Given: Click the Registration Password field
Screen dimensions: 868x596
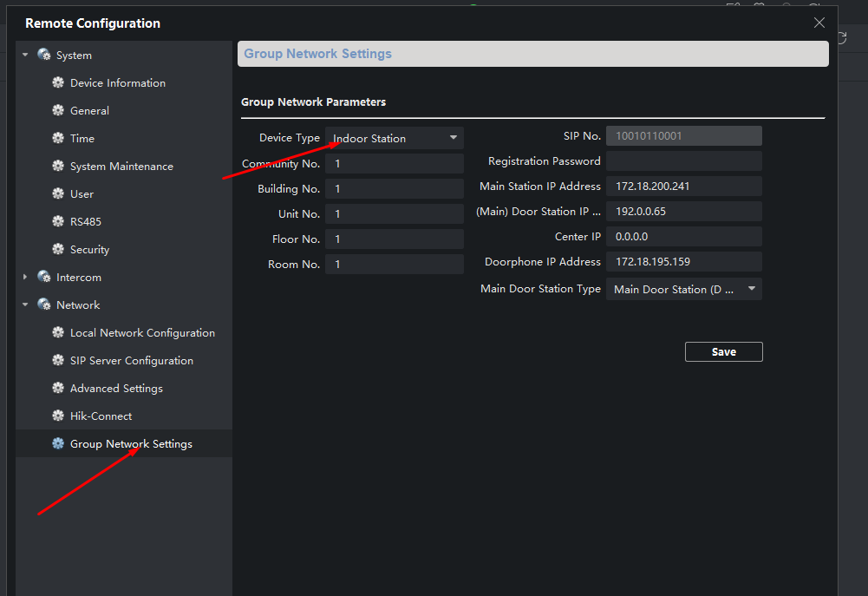Looking at the screenshot, I should point(683,161).
